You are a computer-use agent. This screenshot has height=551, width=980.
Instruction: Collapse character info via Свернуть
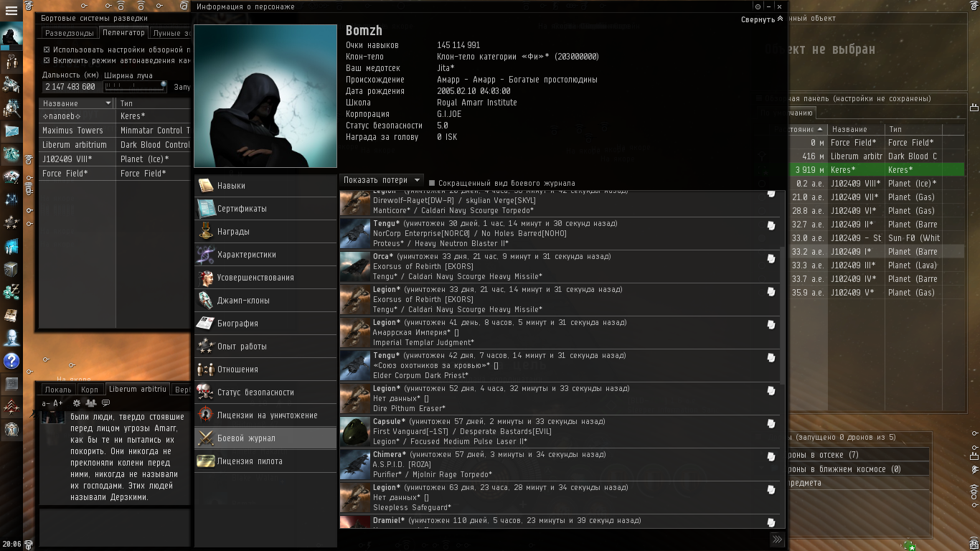(762, 19)
